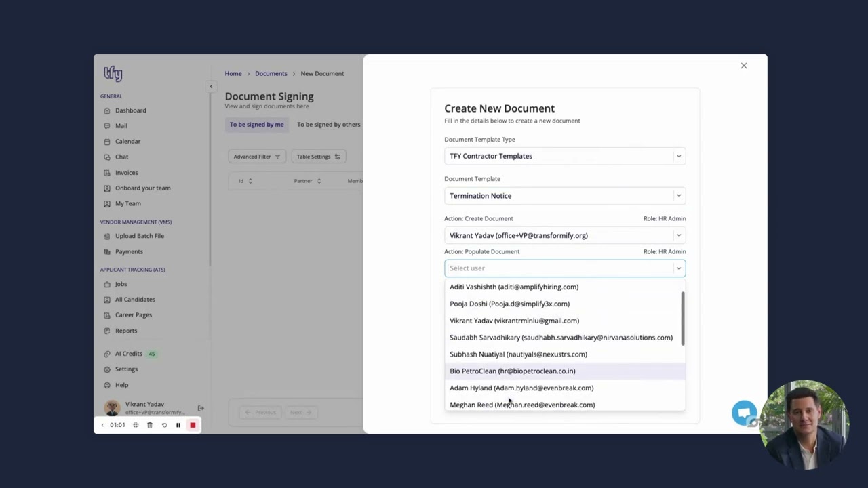Select Pooja Doshi from list
The height and width of the screenshot is (488, 868).
coord(565,304)
